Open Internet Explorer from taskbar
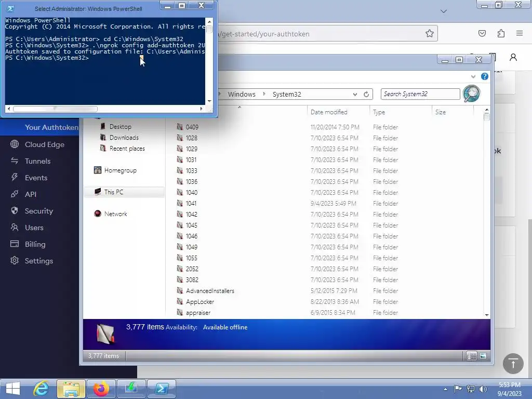Image resolution: width=532 pixels, height=399 pixels. pos(41,389)
